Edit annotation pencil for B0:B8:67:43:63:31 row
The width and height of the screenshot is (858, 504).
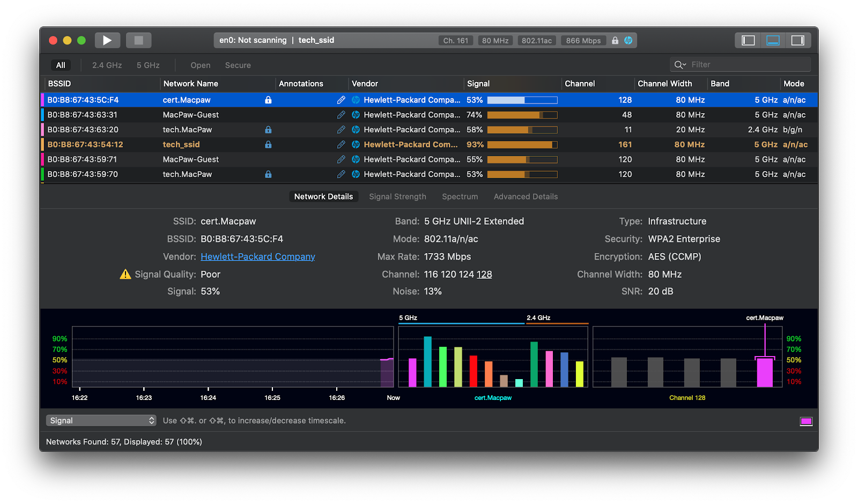pos(341,115)
